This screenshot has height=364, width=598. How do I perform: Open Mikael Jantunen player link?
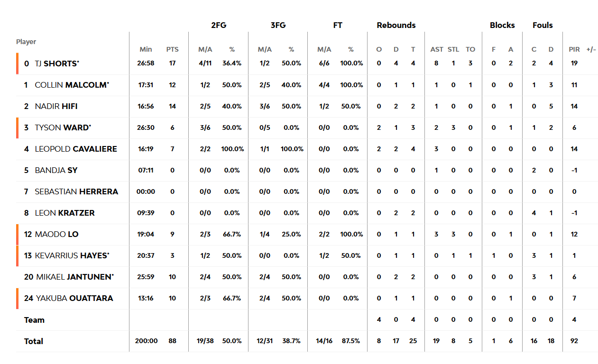tap(74, 277)
